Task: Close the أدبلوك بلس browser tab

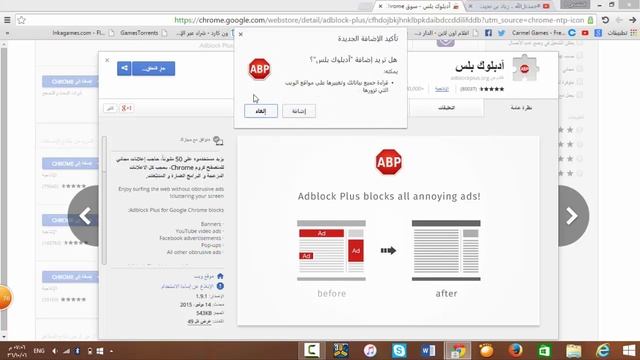Action: [380, 6]
